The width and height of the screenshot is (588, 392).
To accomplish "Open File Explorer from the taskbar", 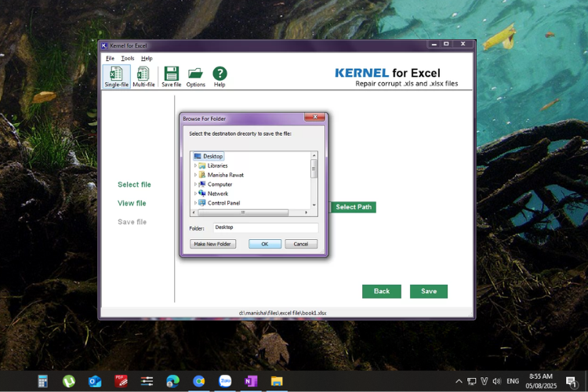I will coord(277,382).
